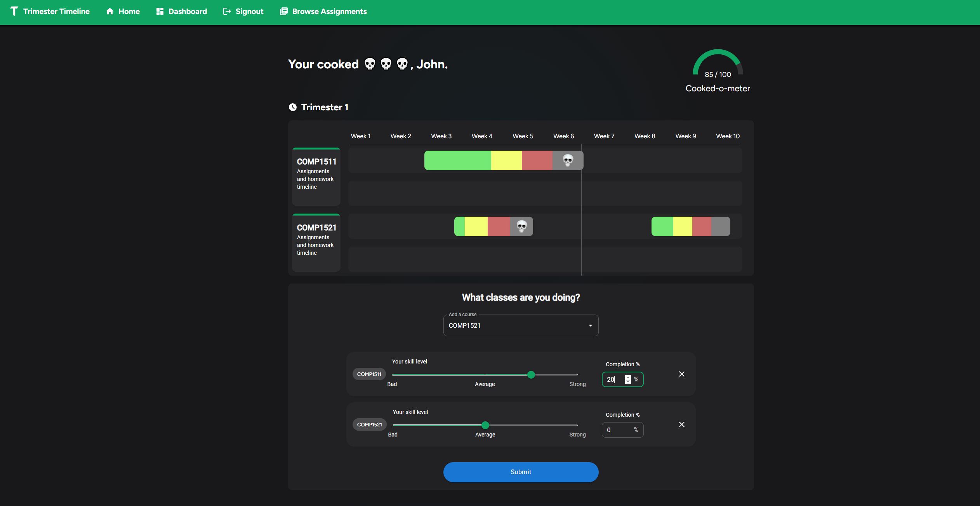Viewport: 980px width, 506px height.
Task: Click skull icon on first COMP1521 bar
Action: tap(521, 226)
